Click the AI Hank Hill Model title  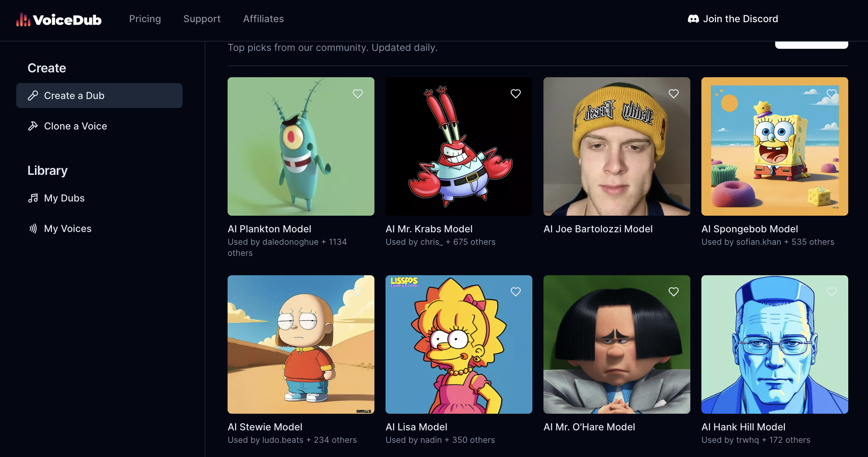coord(743,427)
